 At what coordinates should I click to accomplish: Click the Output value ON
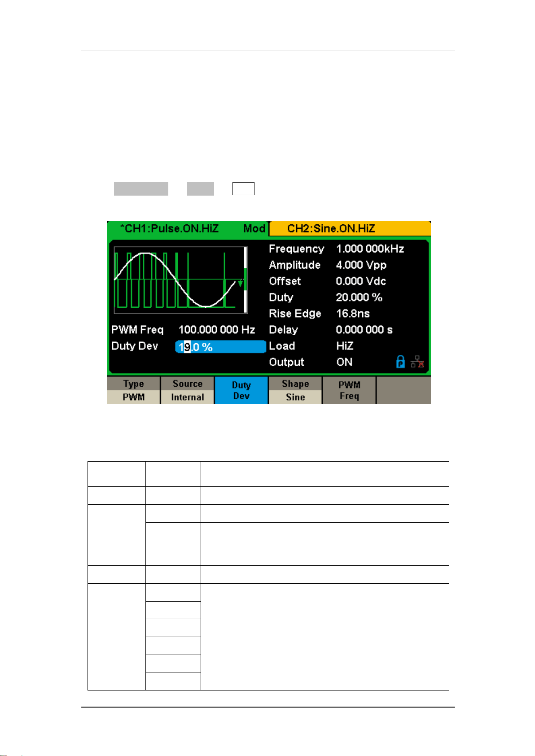click(x=344, y=362)
